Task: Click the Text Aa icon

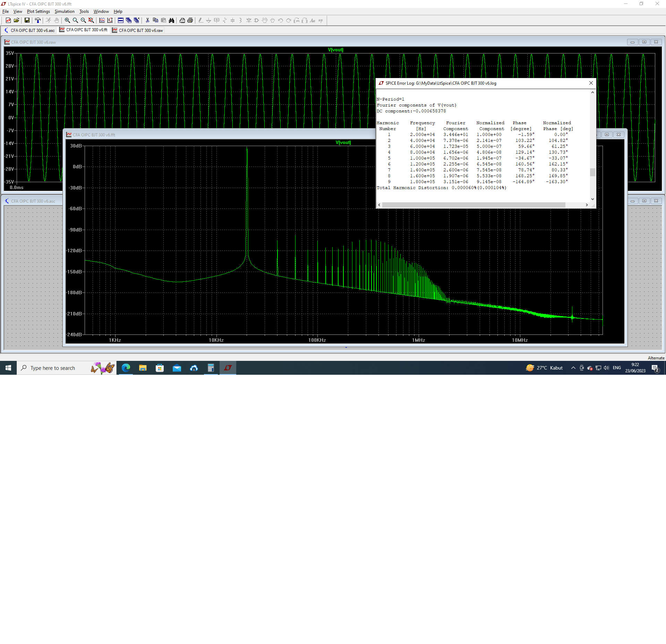Action: 313,20
